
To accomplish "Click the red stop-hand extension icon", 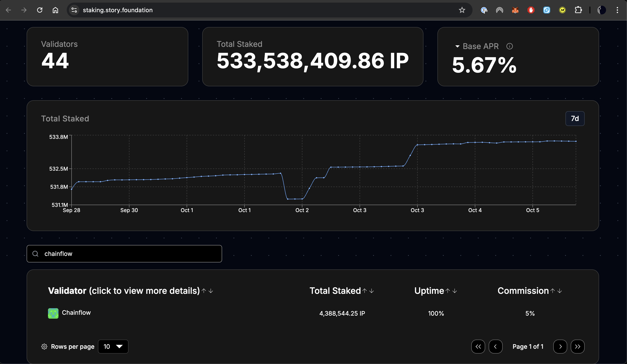I will pyautogui.click(x=531, y=10).
